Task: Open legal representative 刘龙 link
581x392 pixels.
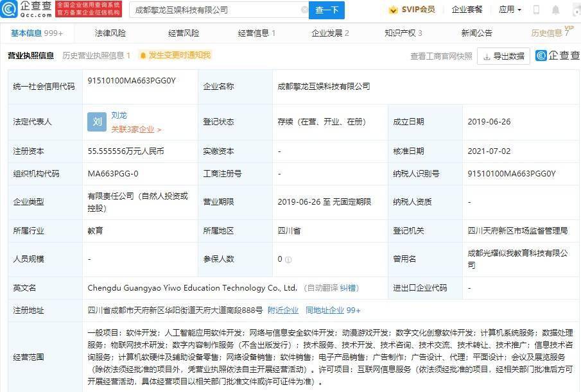Action: pyautogui.click(x=119, y=115)
